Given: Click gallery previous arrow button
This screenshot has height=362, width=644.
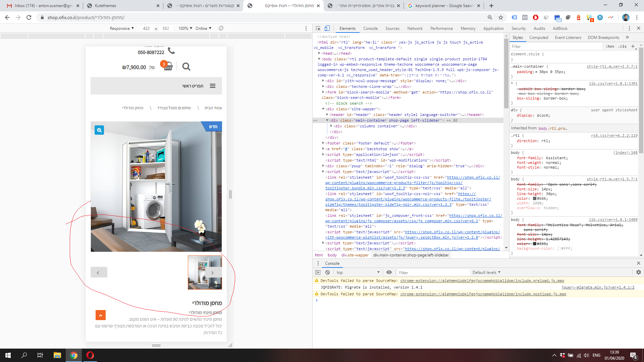Looking at the screenshot, I should pyautogui.click(x=99, y=272).
